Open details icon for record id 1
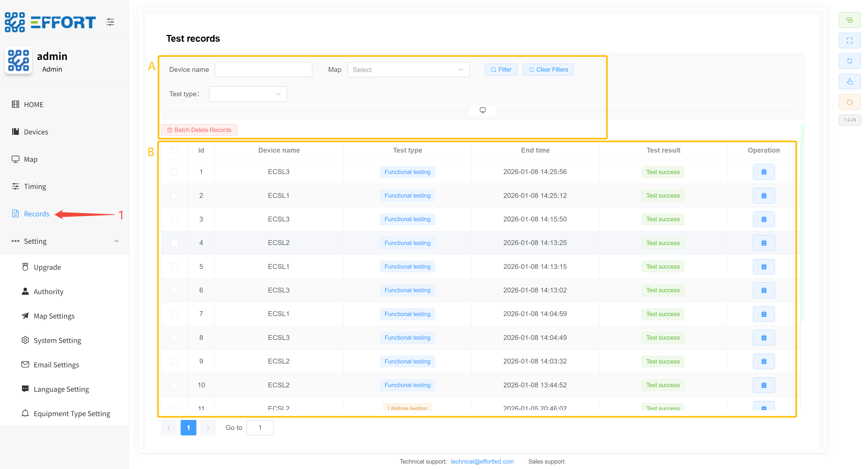 pos(763,172)
